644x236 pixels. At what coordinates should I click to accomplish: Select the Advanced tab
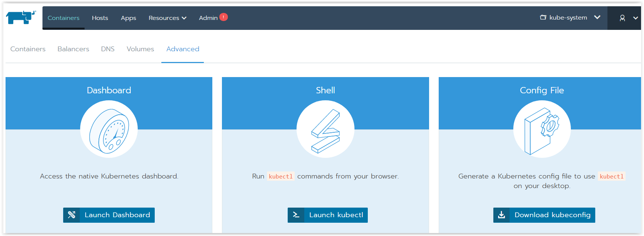point(183,49)
